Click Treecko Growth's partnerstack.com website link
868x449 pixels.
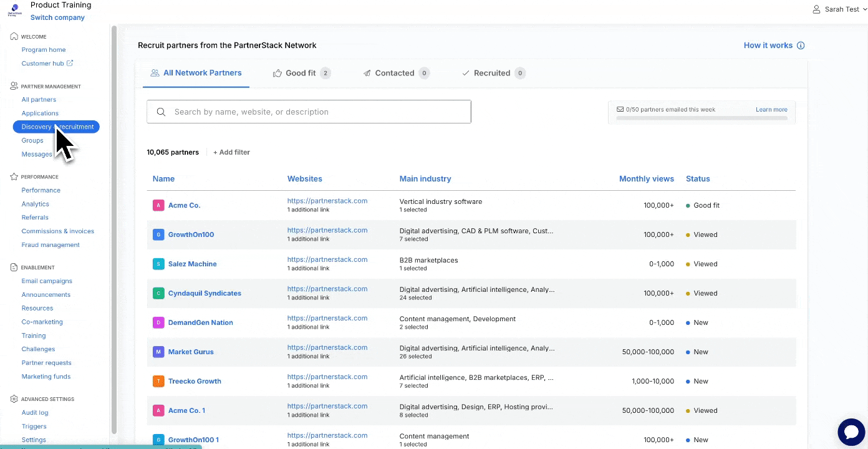(x=327, y=377)
